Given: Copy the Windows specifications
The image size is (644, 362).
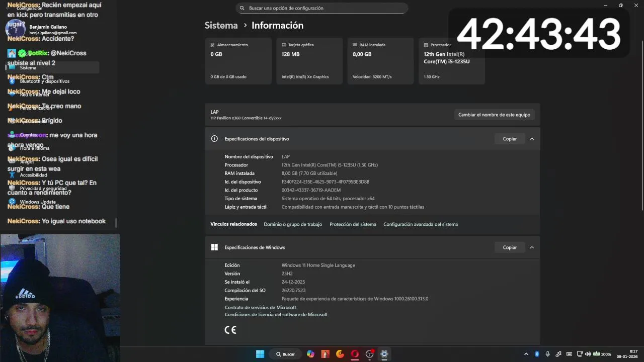Looking at the screenshot, I should click(x=510, y=247).
